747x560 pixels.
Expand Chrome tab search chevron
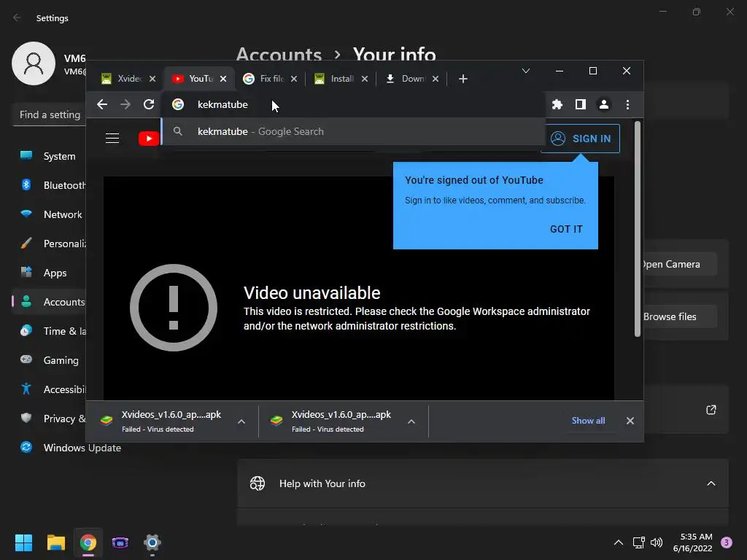(x=525, y=71)
